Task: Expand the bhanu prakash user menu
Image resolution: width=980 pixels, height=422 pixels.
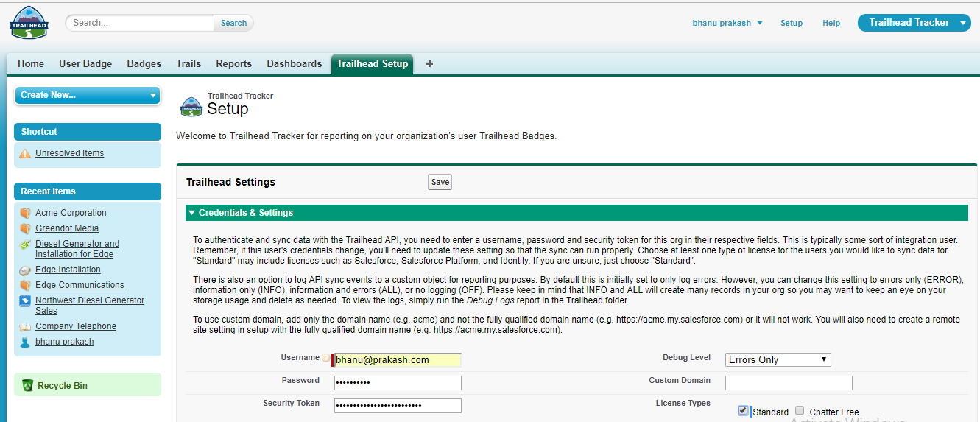Action: [x=727, y=23]
